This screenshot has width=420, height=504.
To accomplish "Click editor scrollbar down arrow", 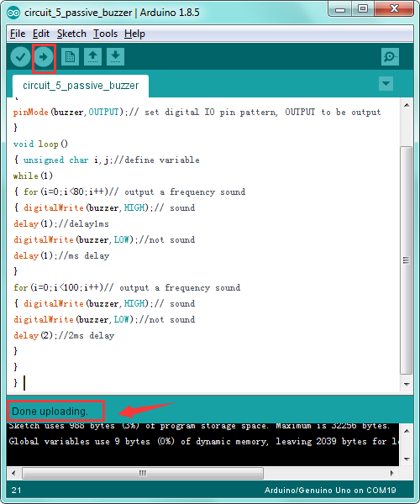I will [407, 385].
